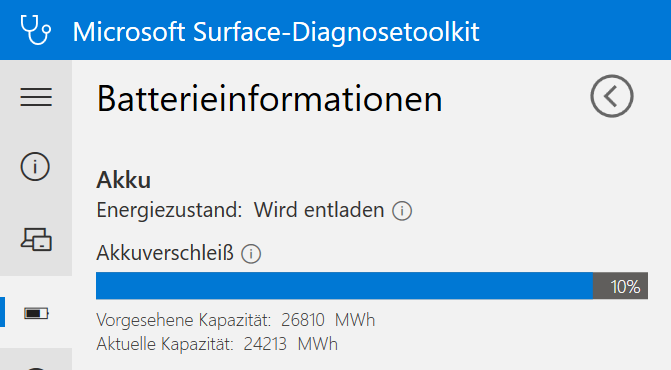Go back using the circled arrow button

(x=612, y=96)
